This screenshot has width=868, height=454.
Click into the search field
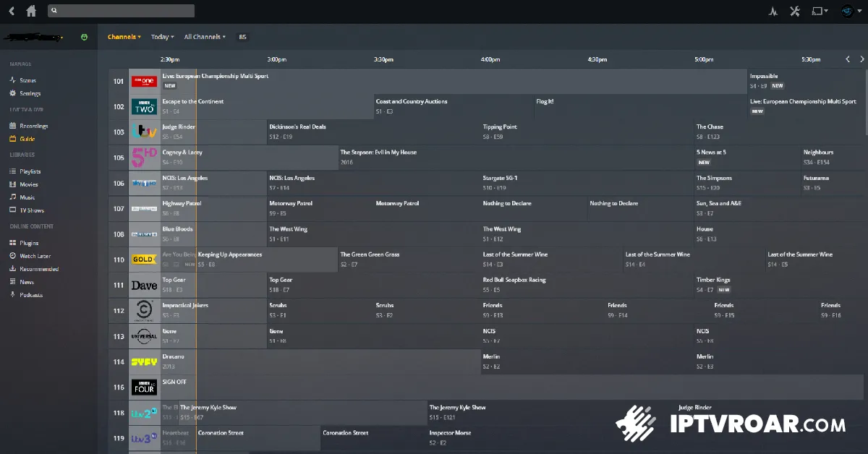pyautogui.click(x=121, y=11)
